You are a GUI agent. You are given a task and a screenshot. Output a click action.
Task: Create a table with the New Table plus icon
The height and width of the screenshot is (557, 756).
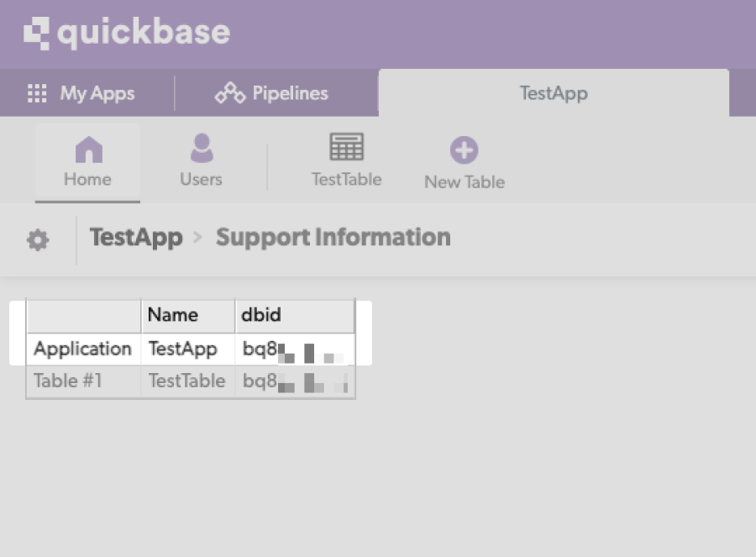point(464,149)
